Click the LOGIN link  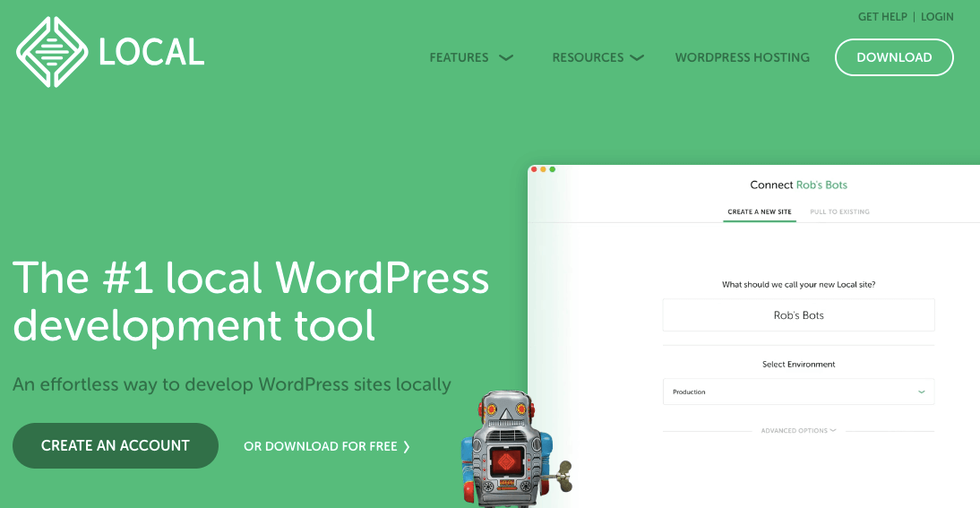(x=937, y=17)
